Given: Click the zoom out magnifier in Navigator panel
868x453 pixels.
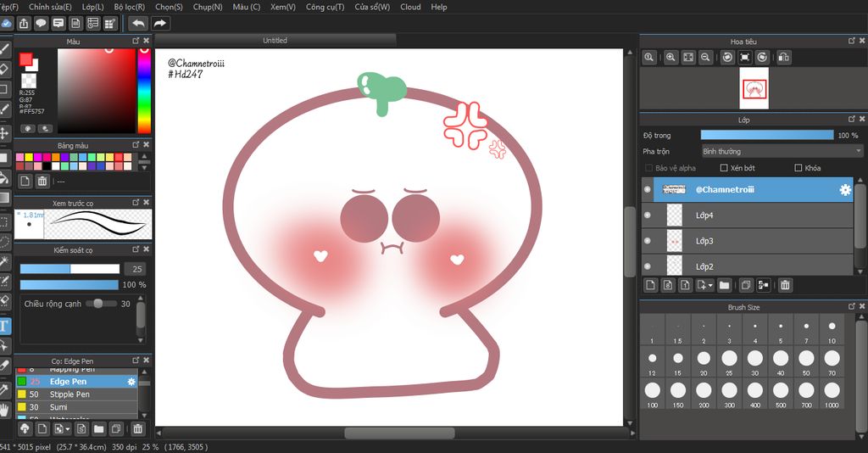Looking at the screenshot, I should 705,57.
